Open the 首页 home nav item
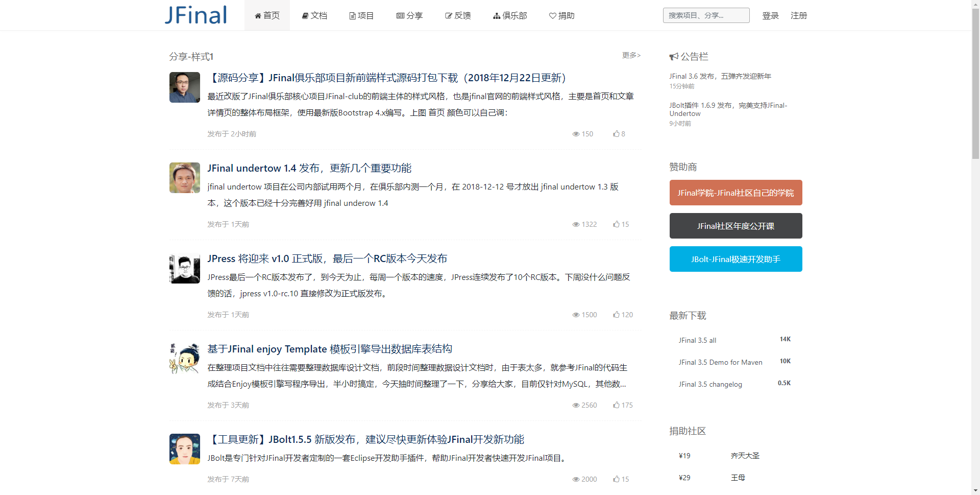The height and width of the screenshot is (495, 980). coord(267,15)
